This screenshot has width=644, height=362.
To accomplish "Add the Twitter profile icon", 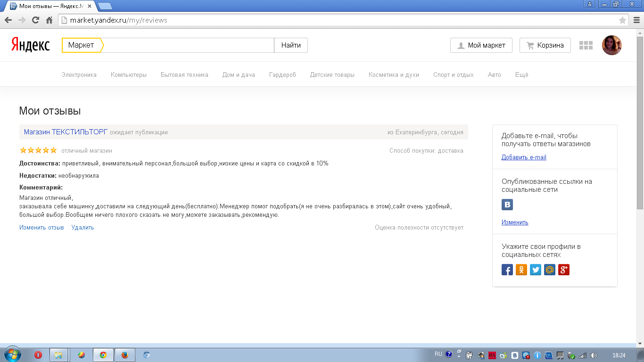I will click(x=536, y=270).
